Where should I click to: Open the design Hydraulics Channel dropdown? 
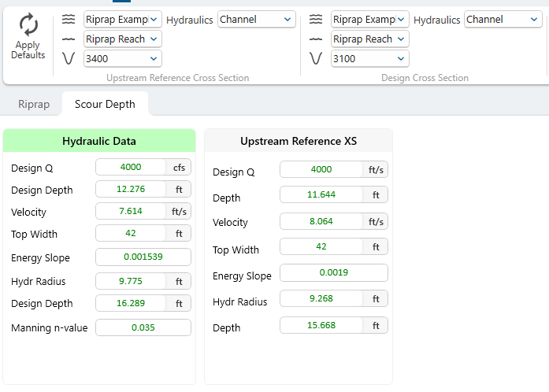point(503,19)
